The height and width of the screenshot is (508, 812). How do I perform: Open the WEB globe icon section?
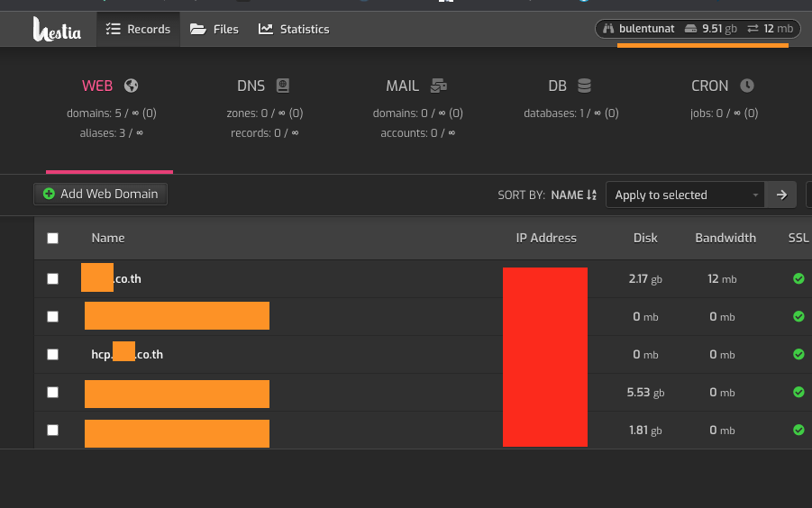pos(132,86)
